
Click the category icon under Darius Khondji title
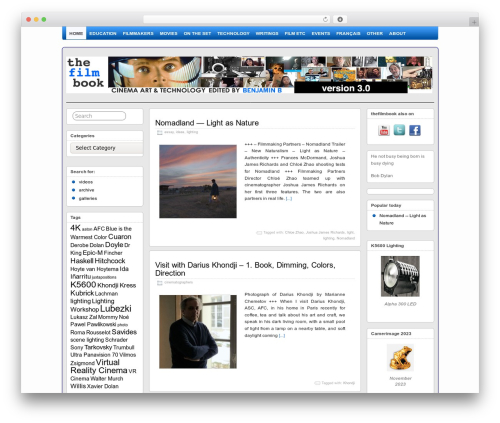click(x=160, y=283)
